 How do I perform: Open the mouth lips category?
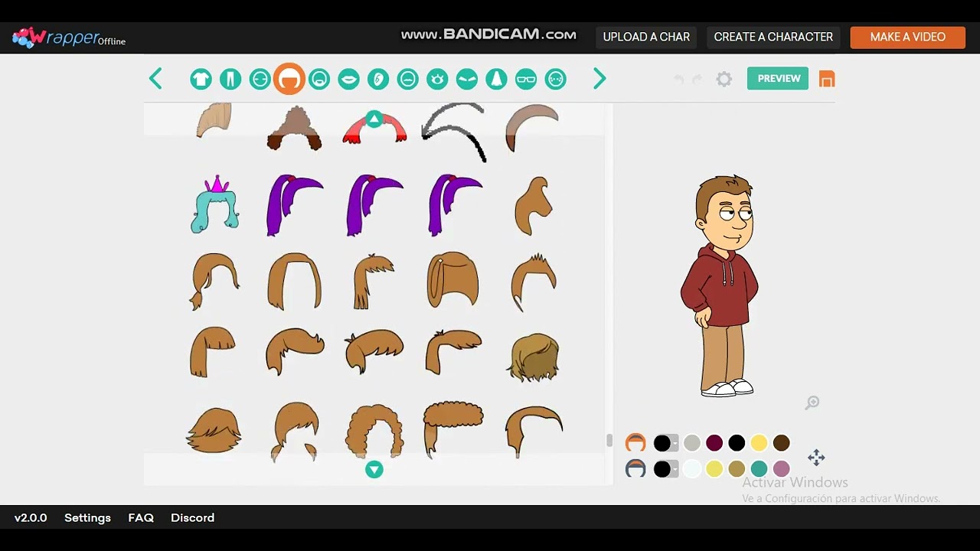(x=348, y=79)
